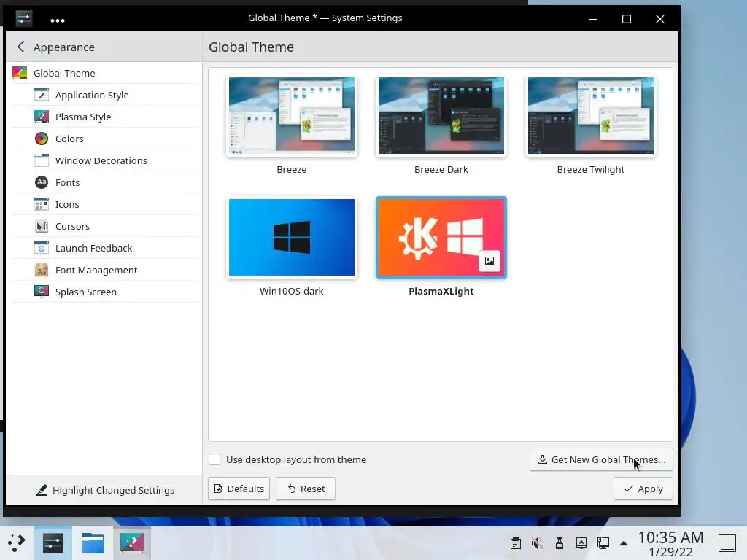Click the Launch Feedback icon
The height and width of the screenshot is (560, 747).
coord(42,248)
